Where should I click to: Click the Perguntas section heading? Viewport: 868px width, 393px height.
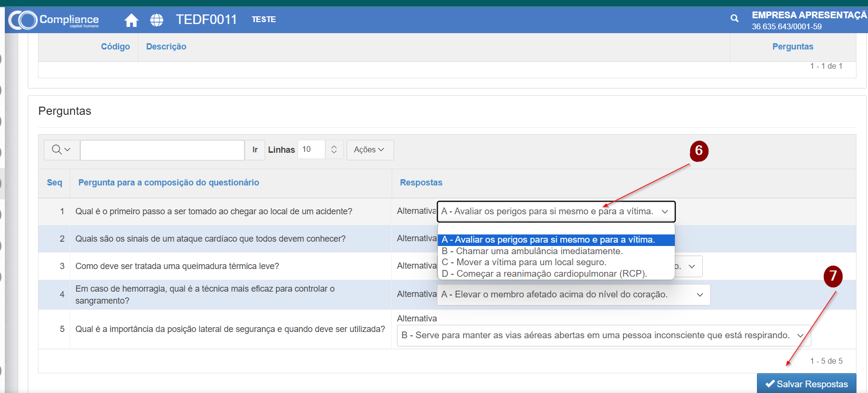[x=65, y=111]
